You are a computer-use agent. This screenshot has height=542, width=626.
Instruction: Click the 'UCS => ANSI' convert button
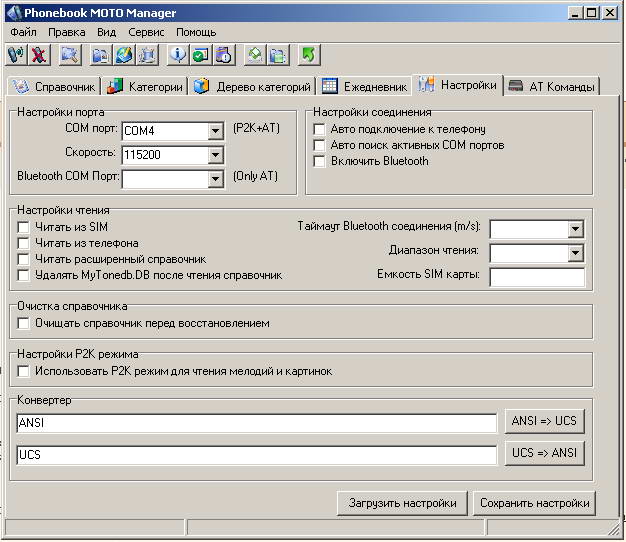[x=544, y=453]
